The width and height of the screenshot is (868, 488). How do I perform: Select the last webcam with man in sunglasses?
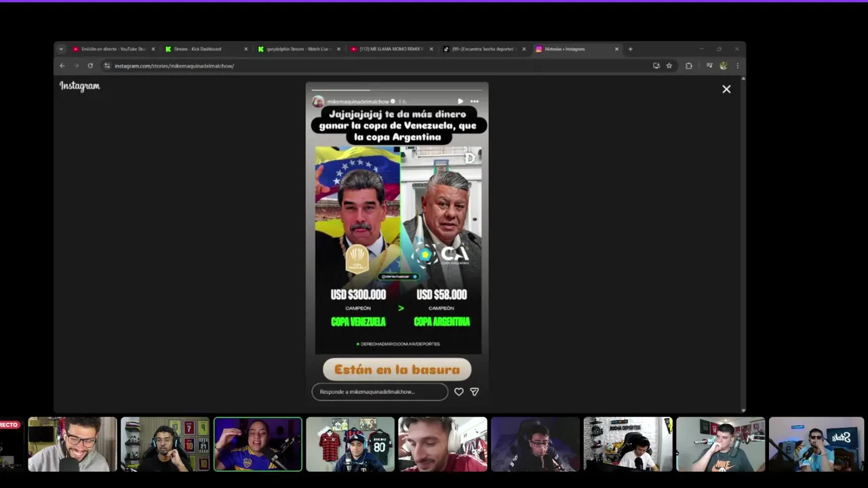point(816,444)
